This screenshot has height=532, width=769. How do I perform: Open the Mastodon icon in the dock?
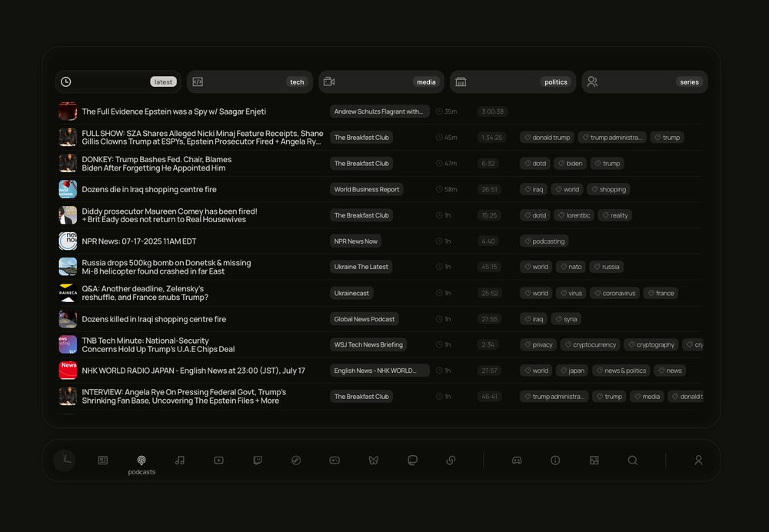tap(412, 460)
